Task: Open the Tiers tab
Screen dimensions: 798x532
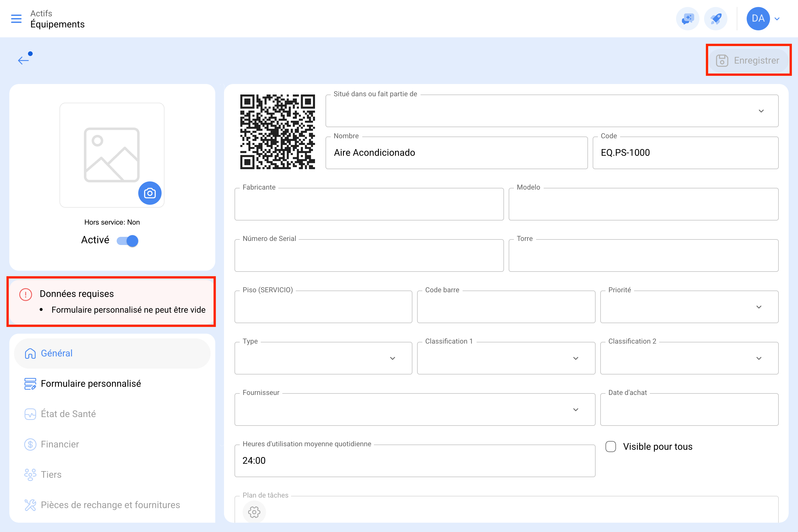Action: (112, 474)
